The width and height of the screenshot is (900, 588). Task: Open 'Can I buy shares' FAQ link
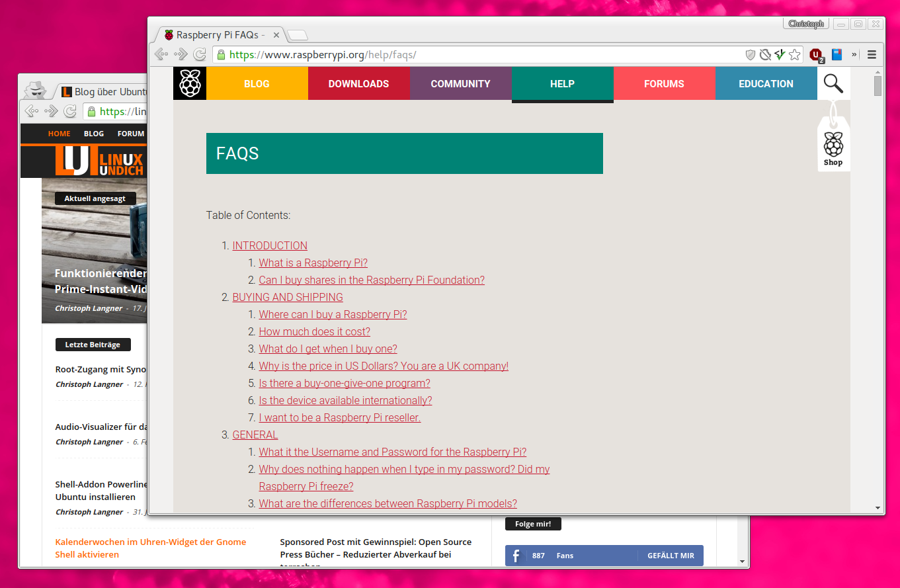[x=372, y=280]
